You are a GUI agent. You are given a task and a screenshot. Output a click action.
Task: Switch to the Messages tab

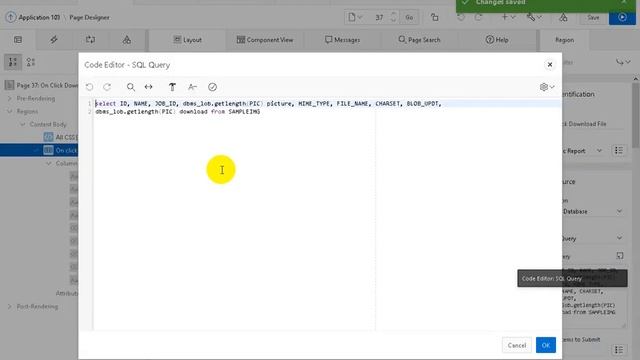[x=342, y=40]
